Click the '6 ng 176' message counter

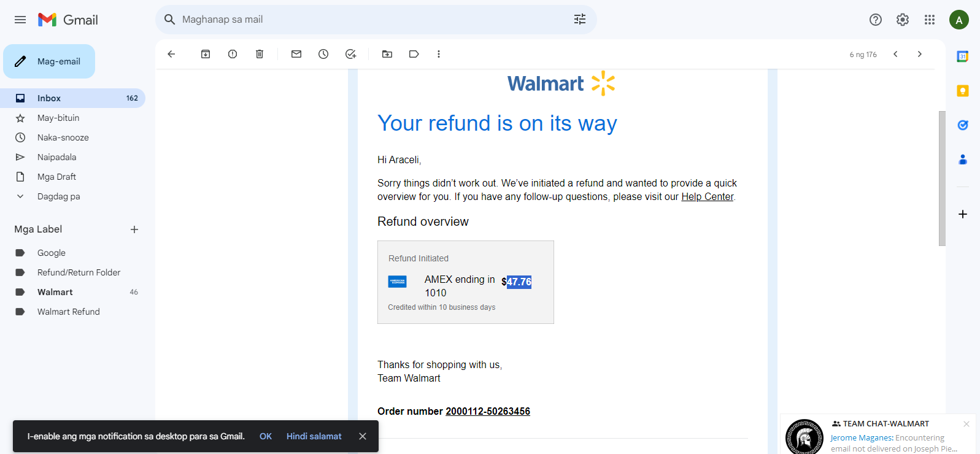click(863, 55)
